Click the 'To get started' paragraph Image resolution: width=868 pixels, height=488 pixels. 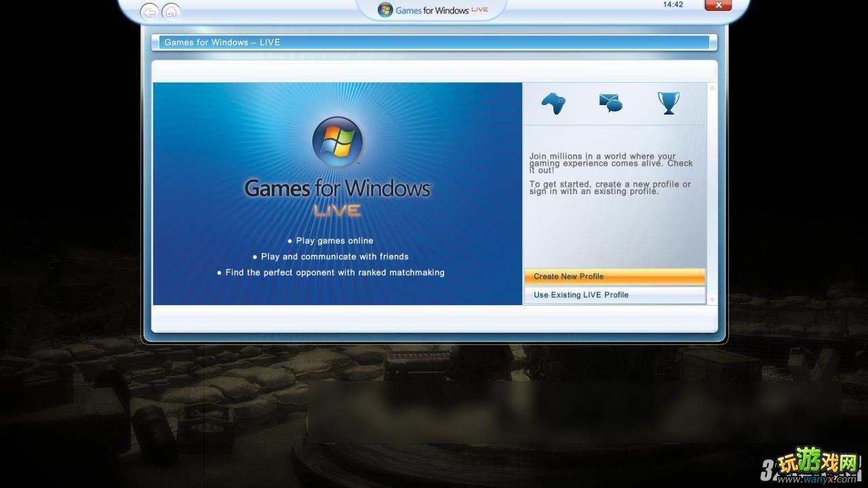tap(610, 188)
